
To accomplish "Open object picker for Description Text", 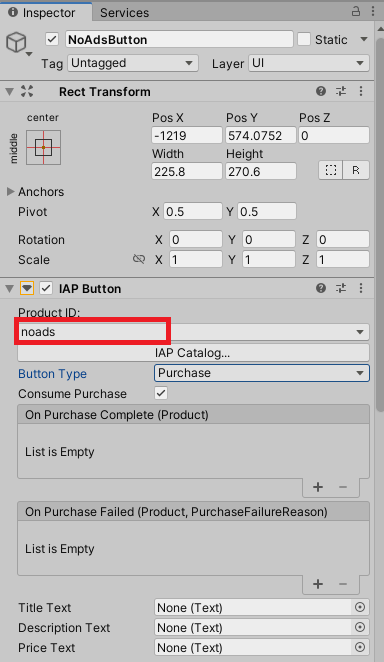I will tap(360, 627).
